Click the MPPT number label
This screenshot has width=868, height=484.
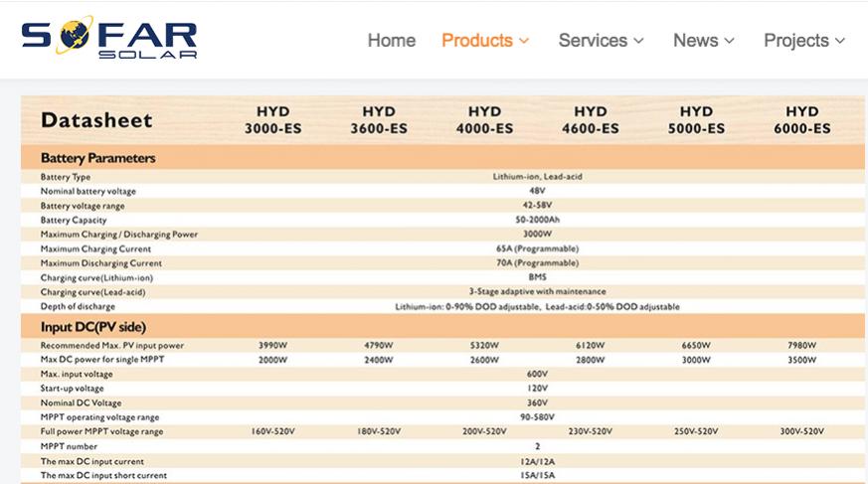(x=69, y=446)
